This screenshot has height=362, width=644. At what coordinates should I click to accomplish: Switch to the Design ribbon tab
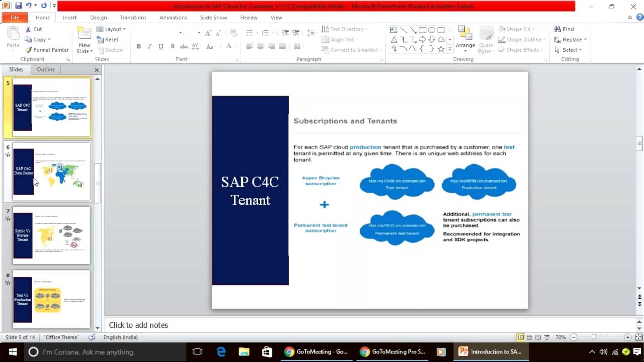point(99,17)
